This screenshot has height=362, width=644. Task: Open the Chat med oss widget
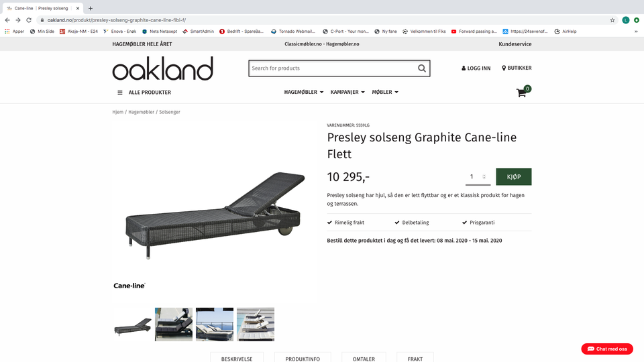click(607, 349)
